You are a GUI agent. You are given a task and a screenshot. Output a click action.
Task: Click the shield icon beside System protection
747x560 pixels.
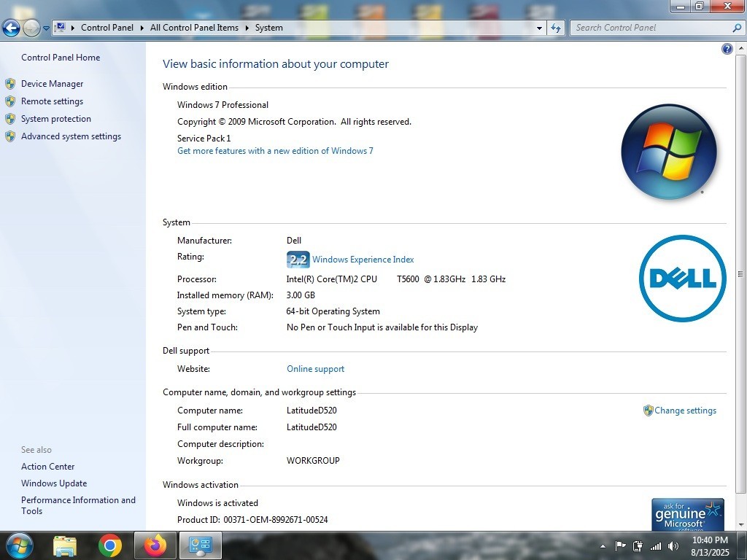[10, 119]
